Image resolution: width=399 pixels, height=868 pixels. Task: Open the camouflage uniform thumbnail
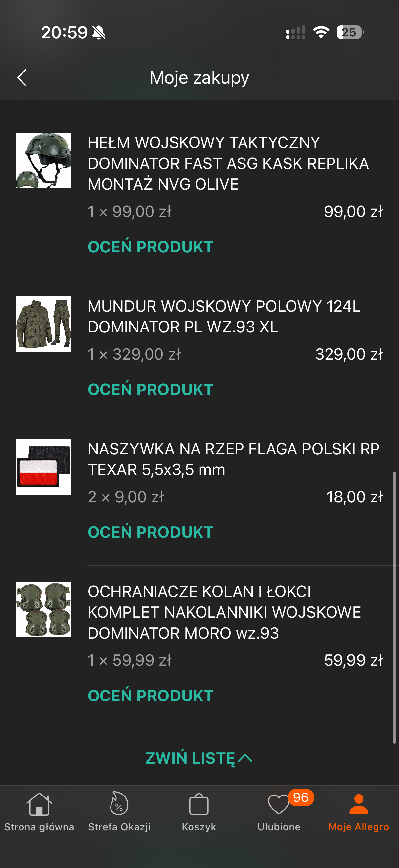click(44, 324)
